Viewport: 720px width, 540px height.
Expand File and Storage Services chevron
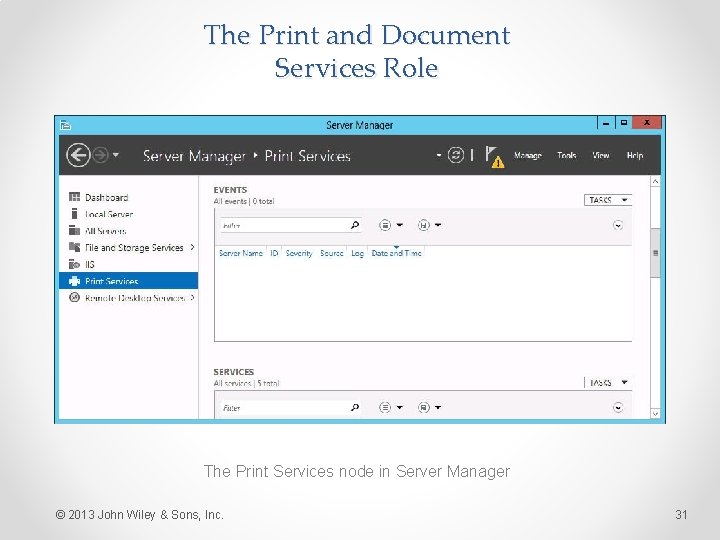(192, 247)
